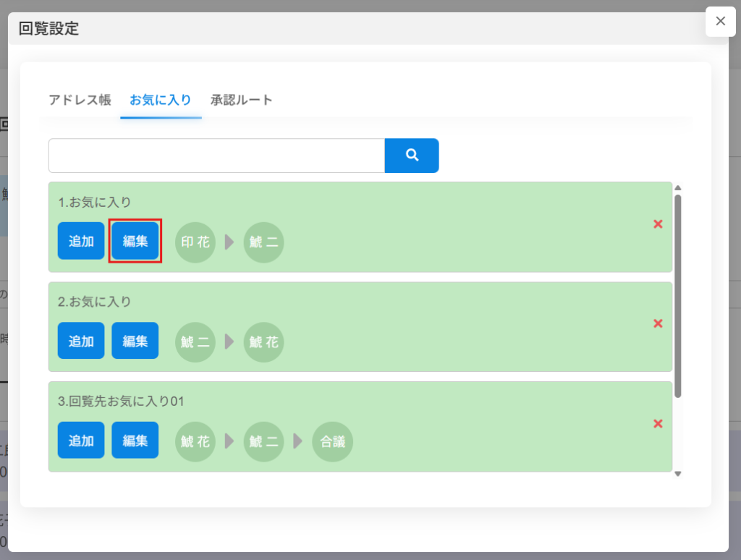Select the 印 花 circle in first favorite
This screenshot has height=560, width=741.
point(195,242)
